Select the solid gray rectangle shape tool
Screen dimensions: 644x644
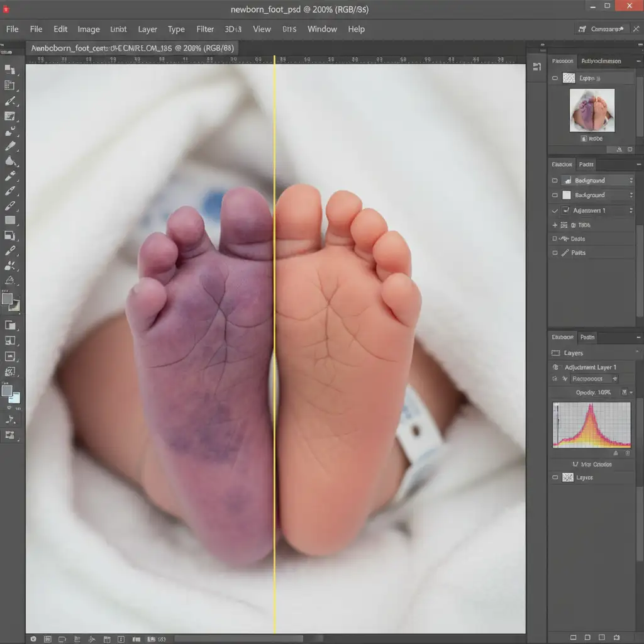[x=10, y=220]
